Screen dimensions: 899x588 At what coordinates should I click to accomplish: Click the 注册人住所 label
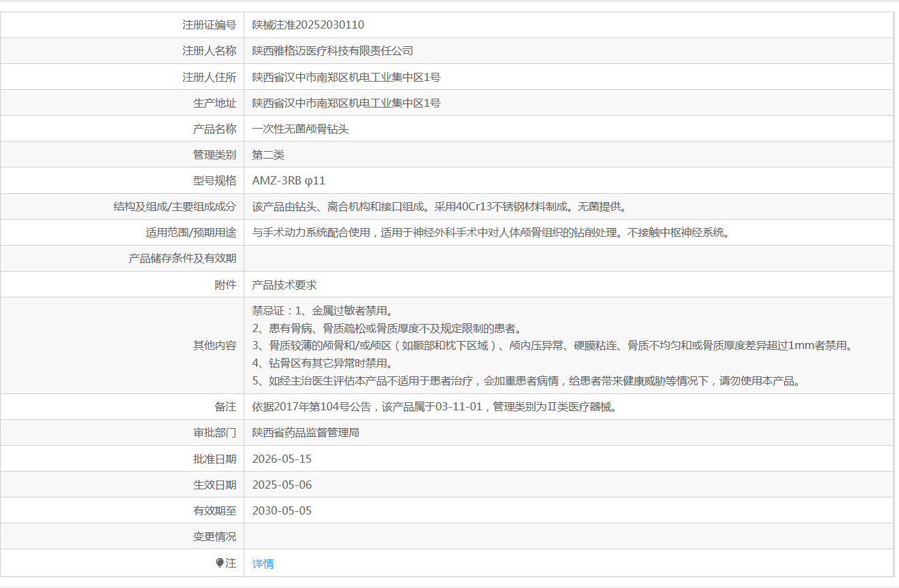click(210, 77)
